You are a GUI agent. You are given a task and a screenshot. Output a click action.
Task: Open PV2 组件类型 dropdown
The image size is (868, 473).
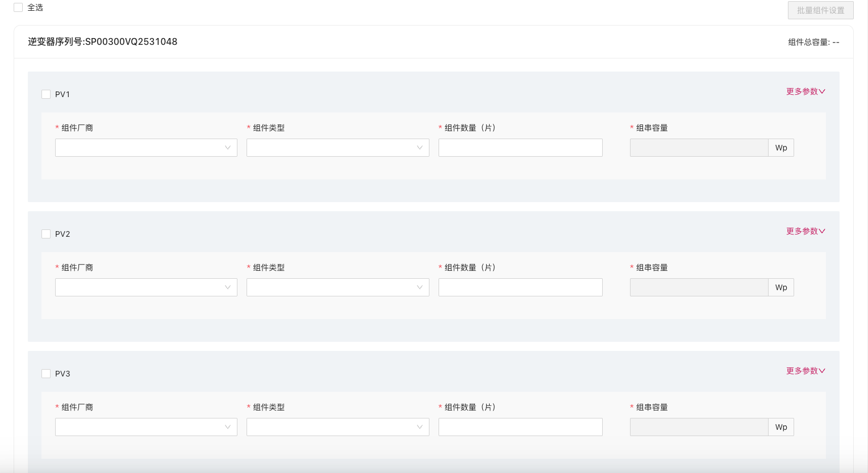coord(338,287)
